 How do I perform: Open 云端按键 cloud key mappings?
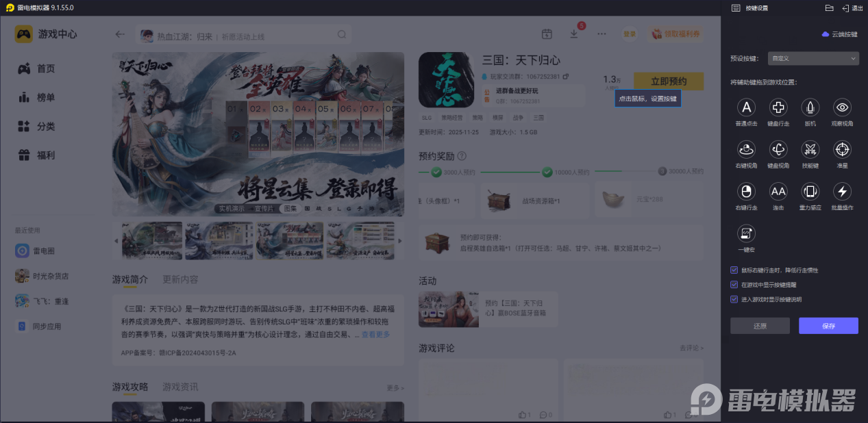point(839,34)
